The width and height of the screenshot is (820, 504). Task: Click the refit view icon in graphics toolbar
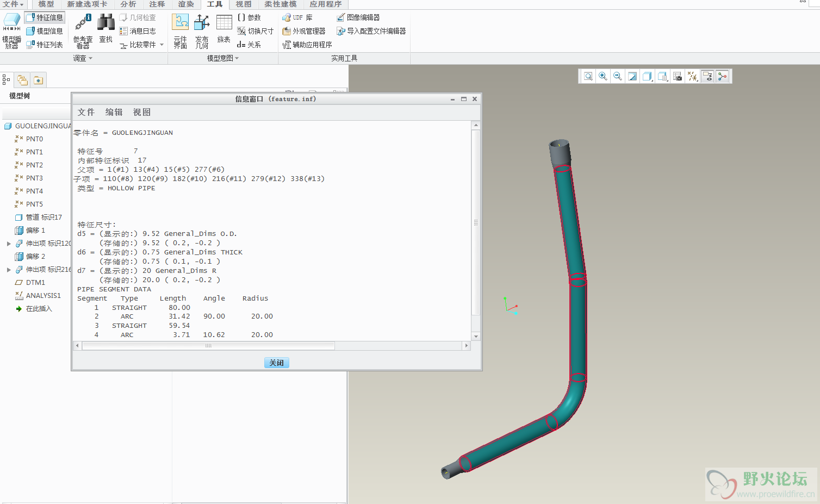588,77
